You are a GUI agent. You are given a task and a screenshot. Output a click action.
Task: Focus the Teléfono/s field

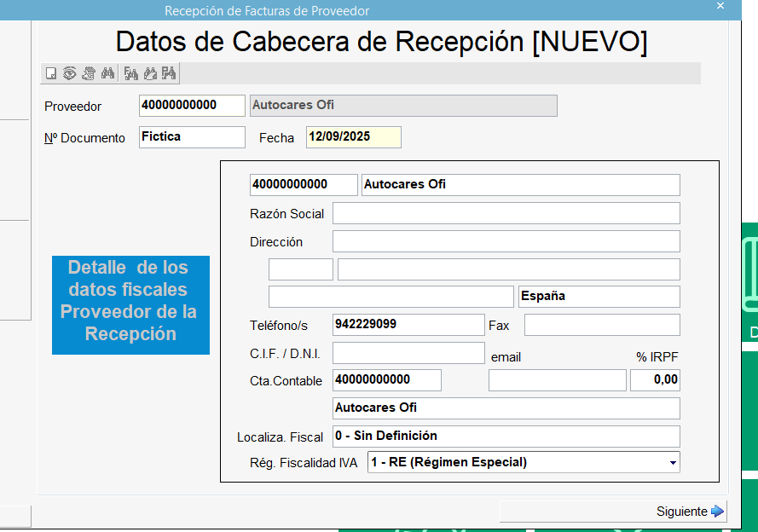click(408, 325)
